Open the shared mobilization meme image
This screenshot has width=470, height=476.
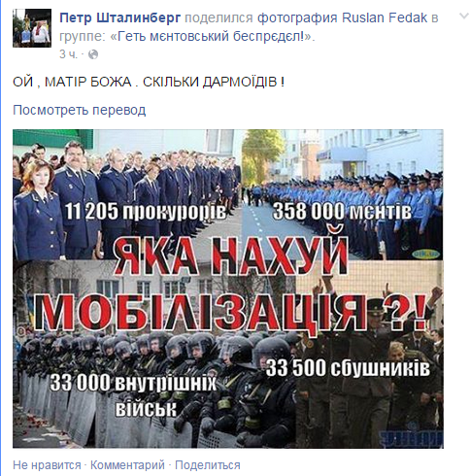pyautogui.click(x=228, y=289)
